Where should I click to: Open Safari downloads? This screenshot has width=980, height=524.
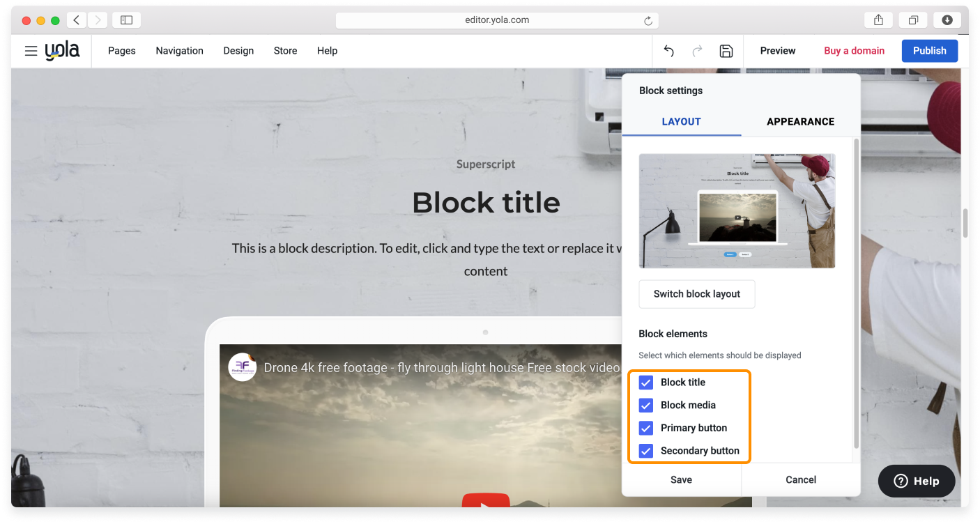947,20
